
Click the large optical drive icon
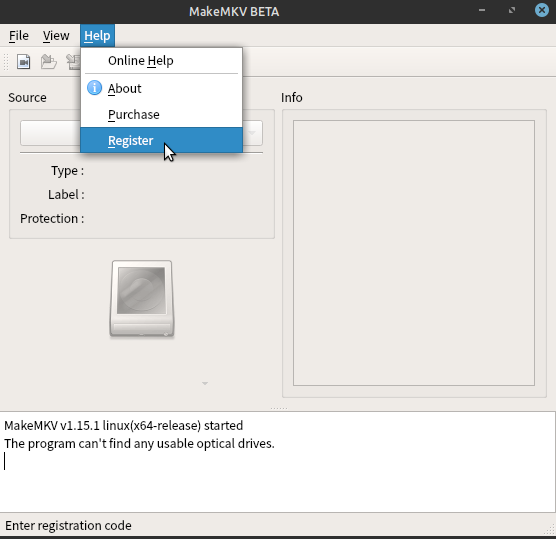coord(142,299)
